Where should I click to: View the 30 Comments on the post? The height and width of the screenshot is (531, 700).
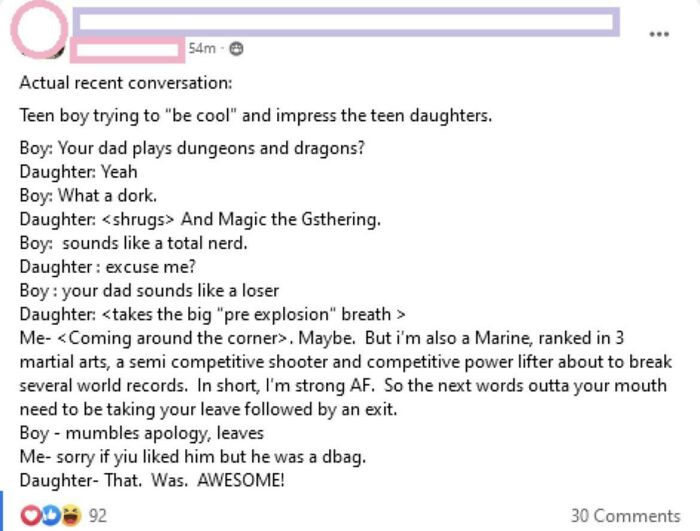[625, 515]
